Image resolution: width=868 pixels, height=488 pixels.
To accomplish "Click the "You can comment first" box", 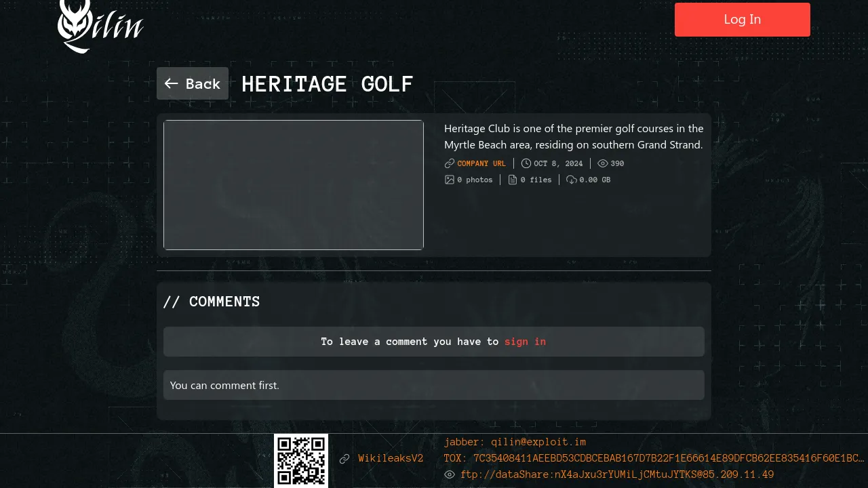I will [x=434, y=385].
